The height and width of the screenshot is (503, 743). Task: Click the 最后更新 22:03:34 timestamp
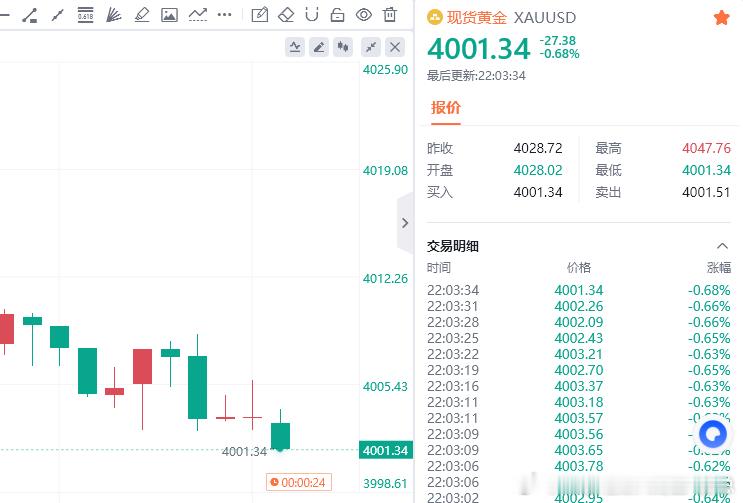(x=476, y=76)
